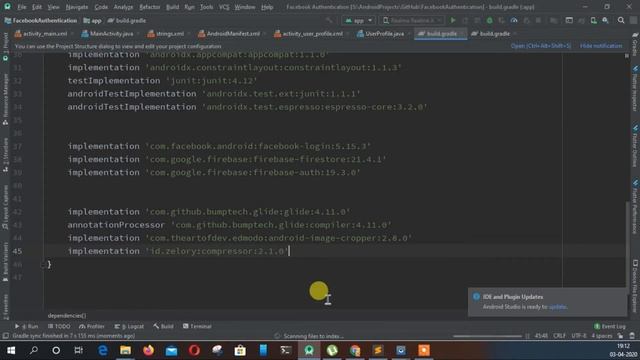The width and height of the screenshot is (640, 360).
Task: Click the Firefox taskbar icon
Action: 149,350
